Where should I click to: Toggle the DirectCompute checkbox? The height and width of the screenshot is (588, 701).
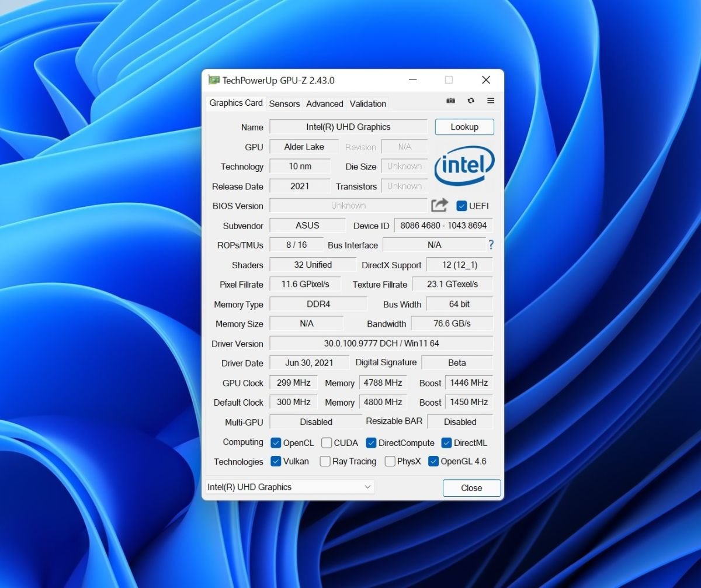click(x=371, y=442)
